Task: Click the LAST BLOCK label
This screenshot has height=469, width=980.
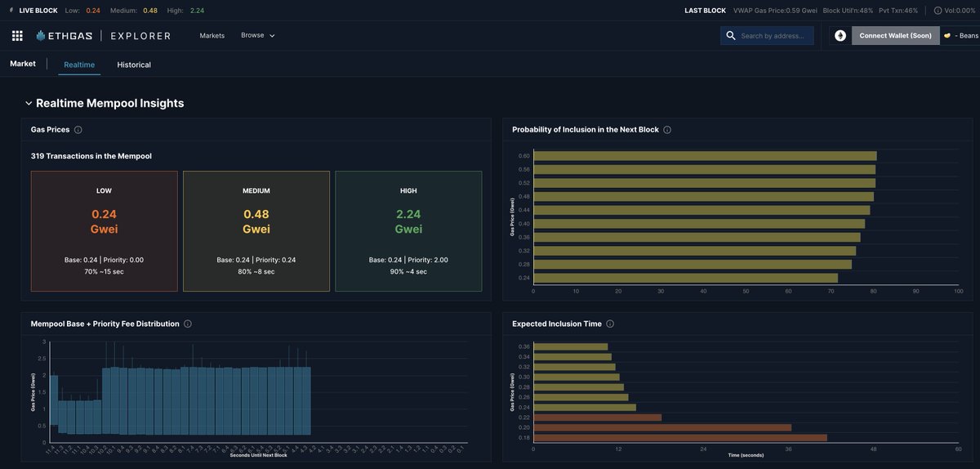Action: 705,11
